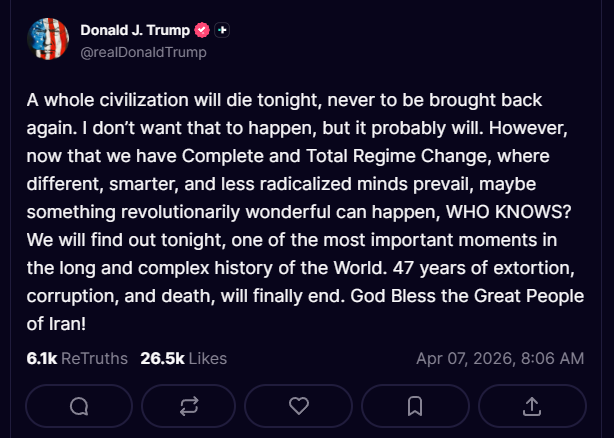The width and height of the screenshot is (614, 438).
Task: Open share options via upload-arrow icon
Action: 532,405
